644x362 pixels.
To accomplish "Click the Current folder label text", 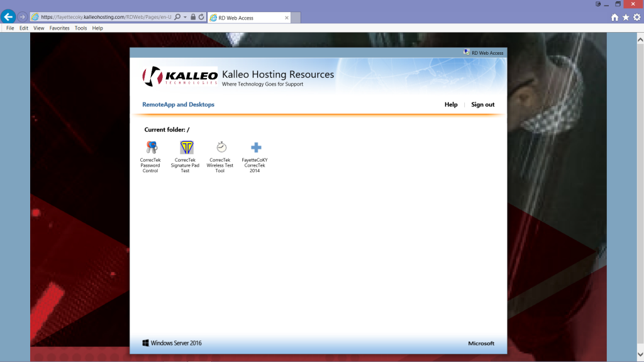I will click(x=167, y=129).
